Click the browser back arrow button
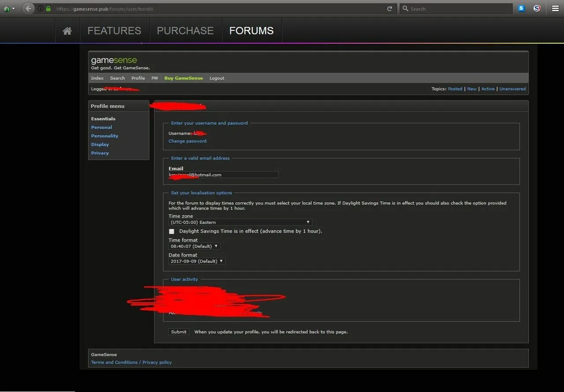 pyautogui.click(x=28, y=8)
